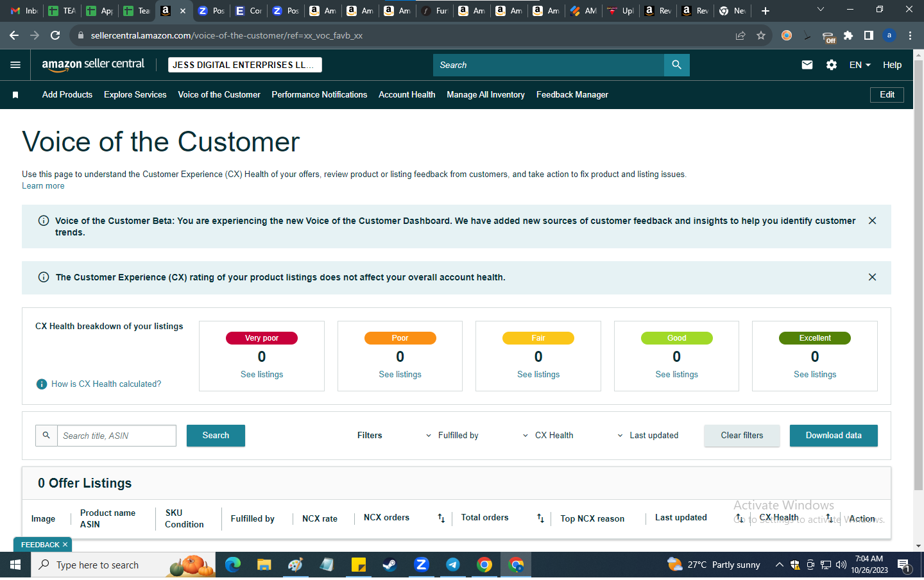The height and width of the screenshot is (580, 924).
Task: Click the magnifier icon beside Search title, ASIN
Action: 46,436
